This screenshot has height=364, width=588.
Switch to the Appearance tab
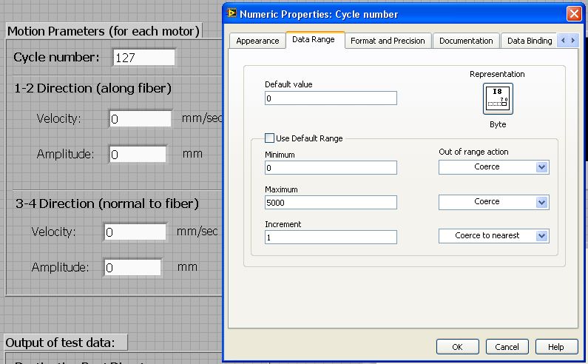point(257,41)
